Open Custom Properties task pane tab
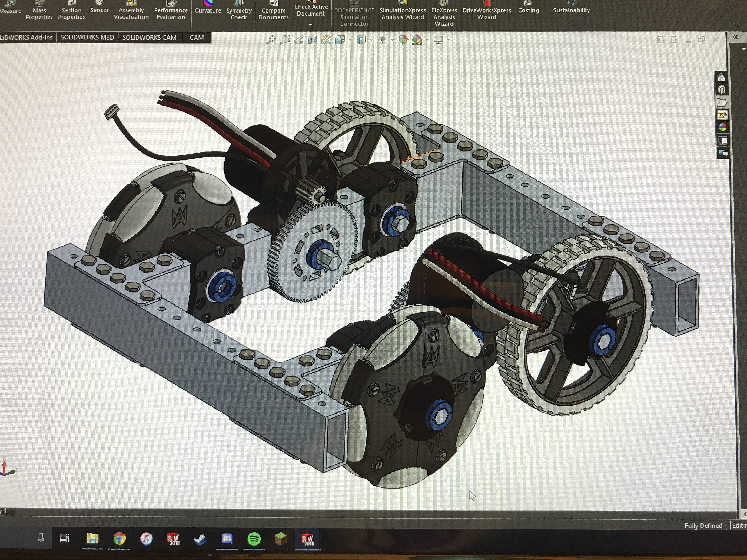 click(x=723, y=140)
